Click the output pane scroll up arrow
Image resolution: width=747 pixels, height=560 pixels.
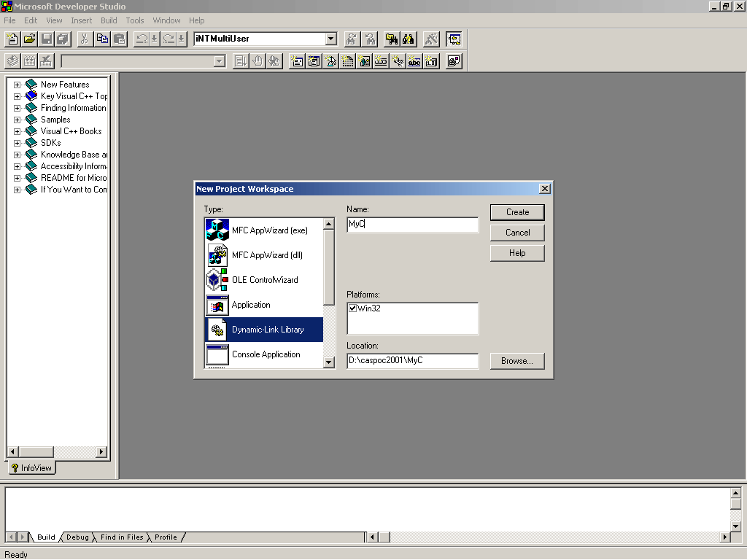pos(735,494)
